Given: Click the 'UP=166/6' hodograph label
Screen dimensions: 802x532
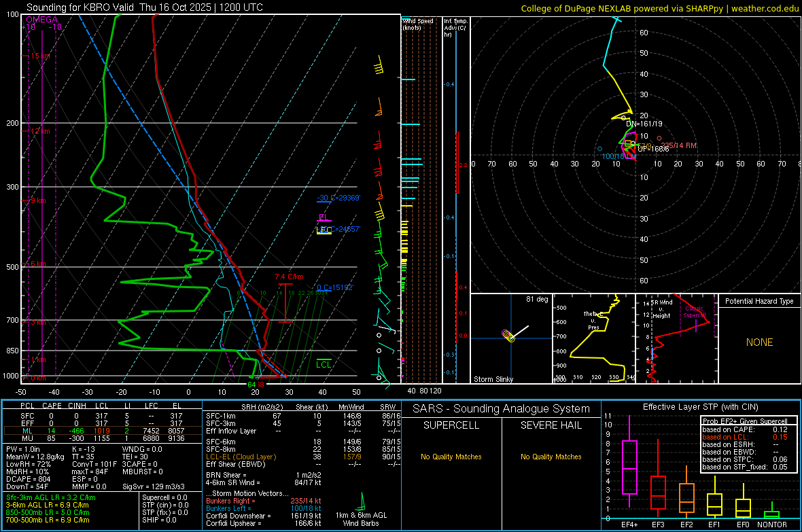Looking at the screenshot, I should (x=653, y=148).
